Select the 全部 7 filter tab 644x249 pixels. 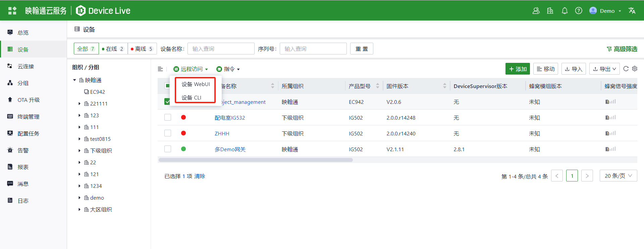coord(86,49)
